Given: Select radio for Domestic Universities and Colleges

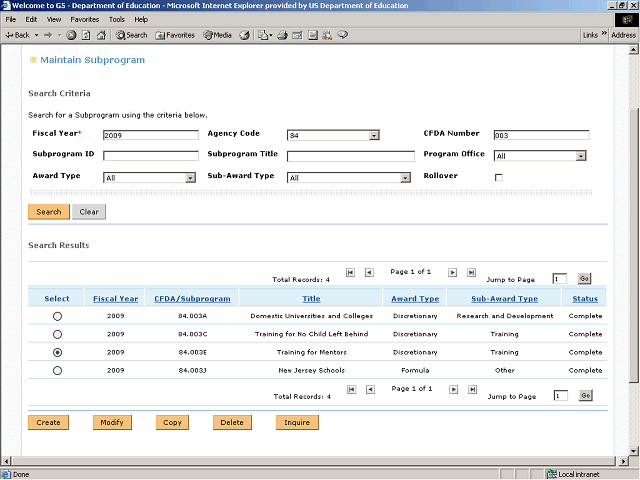Looking at the screenshot, I should coord(57,316).
